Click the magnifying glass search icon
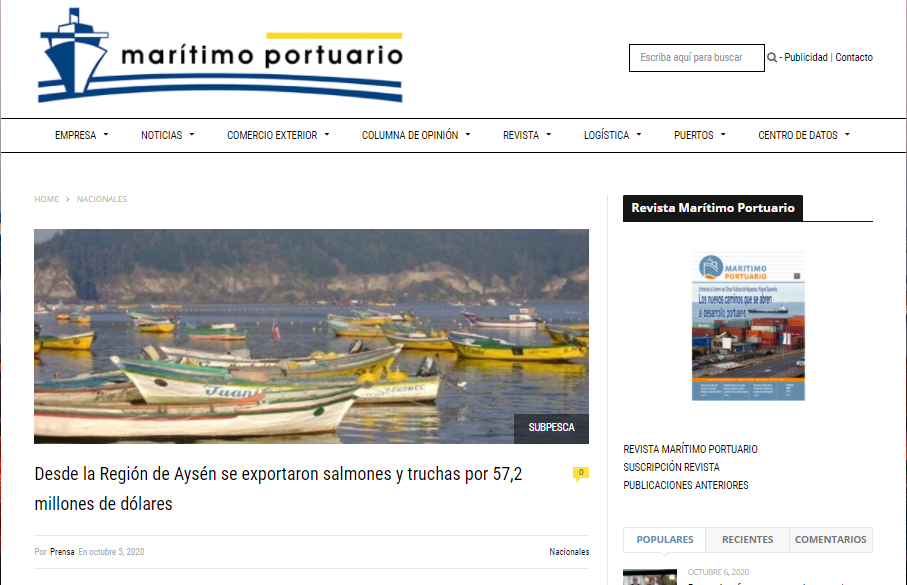 click(772, 57)
